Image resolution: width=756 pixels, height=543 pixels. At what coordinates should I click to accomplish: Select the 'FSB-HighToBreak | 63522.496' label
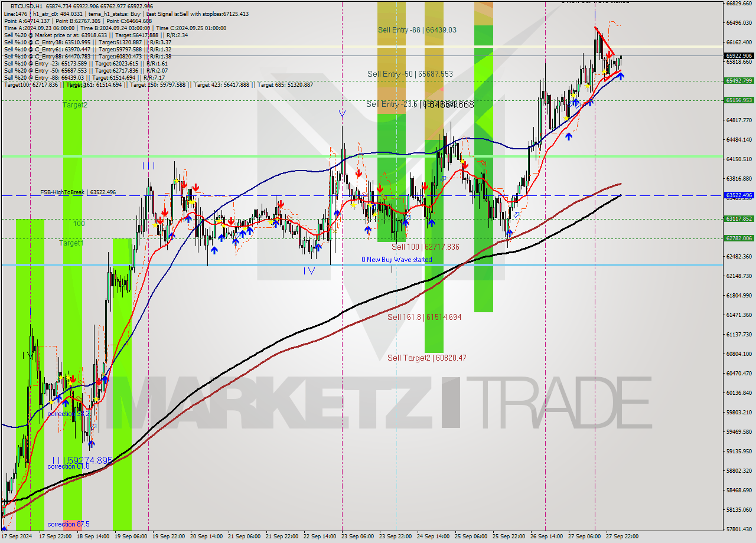click(x=78, y=192)
